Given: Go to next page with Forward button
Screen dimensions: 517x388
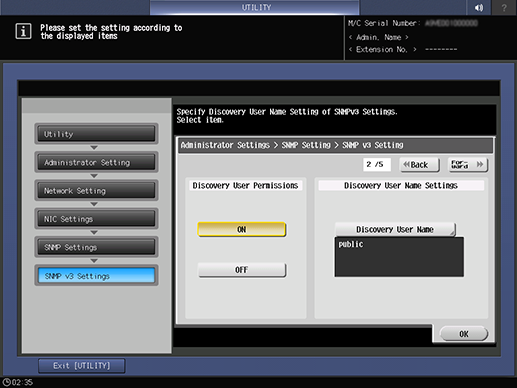Looking at the screenshot, I should point(468,165).
